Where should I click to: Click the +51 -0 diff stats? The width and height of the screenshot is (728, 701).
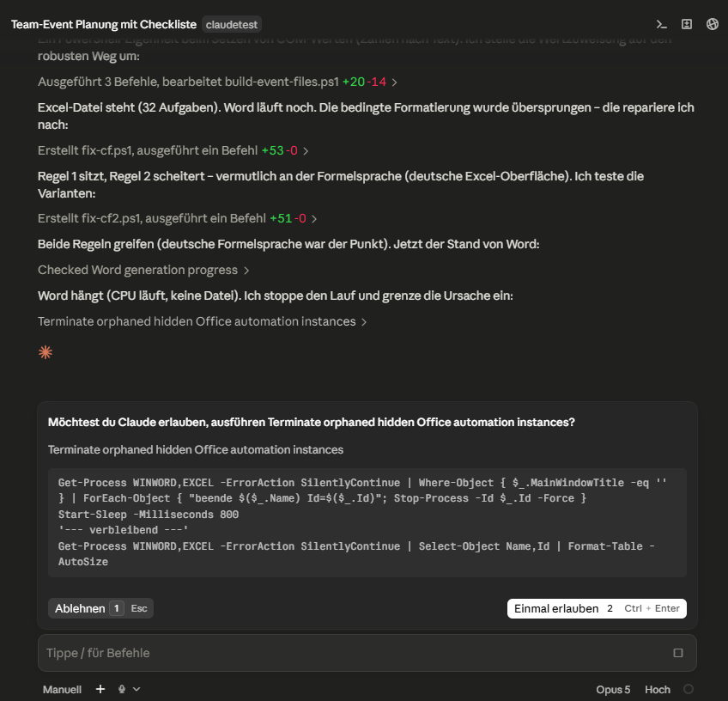pos(288,218)
